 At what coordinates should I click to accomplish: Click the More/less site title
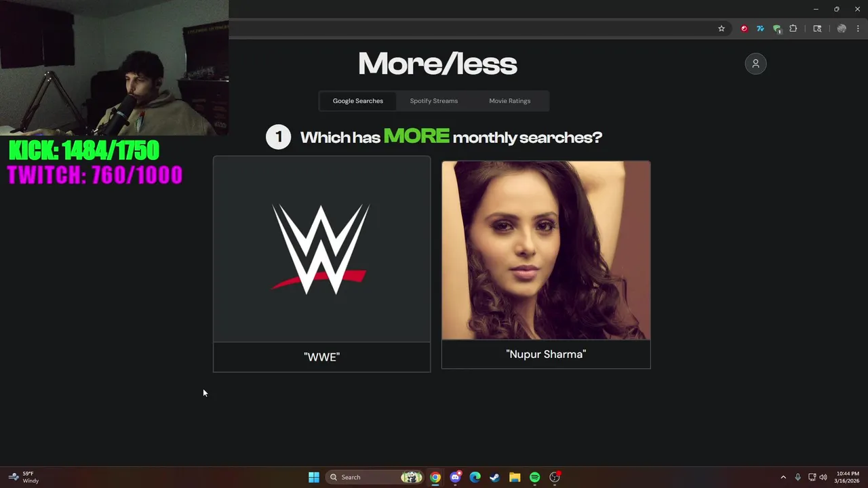coord(437,64)
